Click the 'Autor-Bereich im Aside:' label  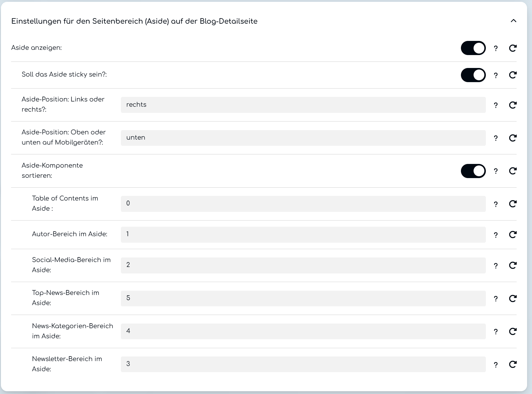pyautogui.click(x=70, y=234)
